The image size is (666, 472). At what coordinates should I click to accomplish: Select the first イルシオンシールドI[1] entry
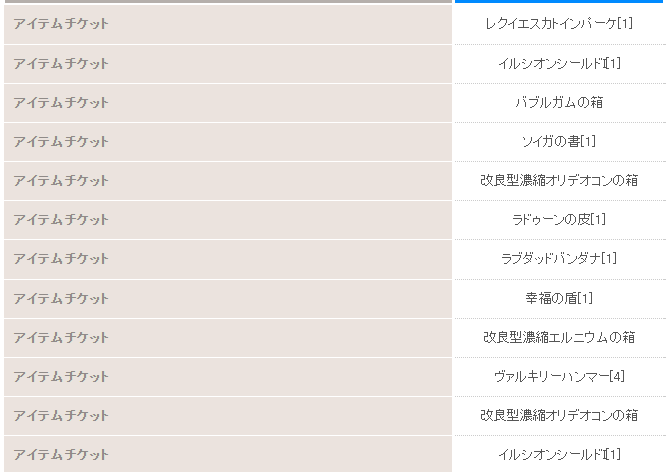(559, 63)
